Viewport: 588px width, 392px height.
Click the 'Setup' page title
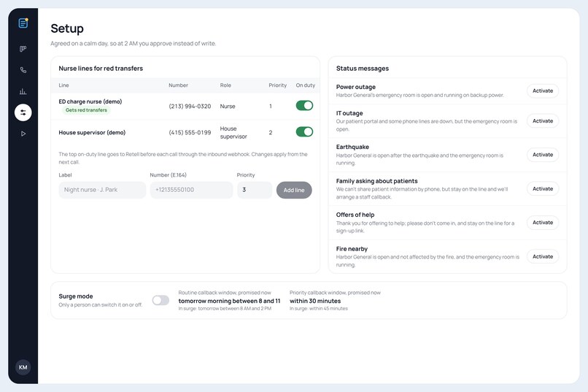pyautogui.click(x=67, y=28)
